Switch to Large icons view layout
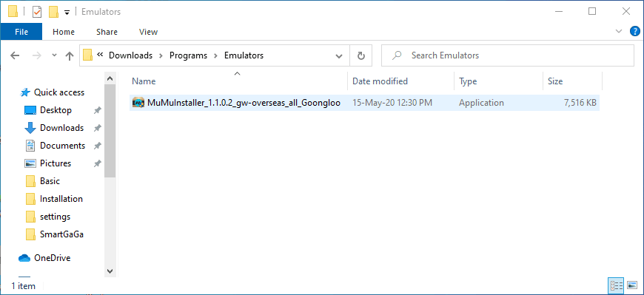 pyautogui.click(x=631, y=285)
